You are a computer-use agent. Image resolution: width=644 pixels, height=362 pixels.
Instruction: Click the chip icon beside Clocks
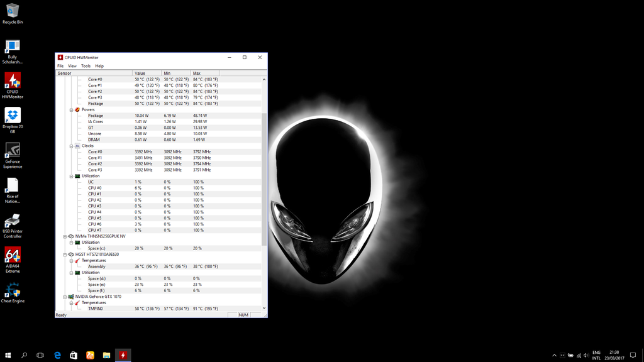tap(77, 146)
